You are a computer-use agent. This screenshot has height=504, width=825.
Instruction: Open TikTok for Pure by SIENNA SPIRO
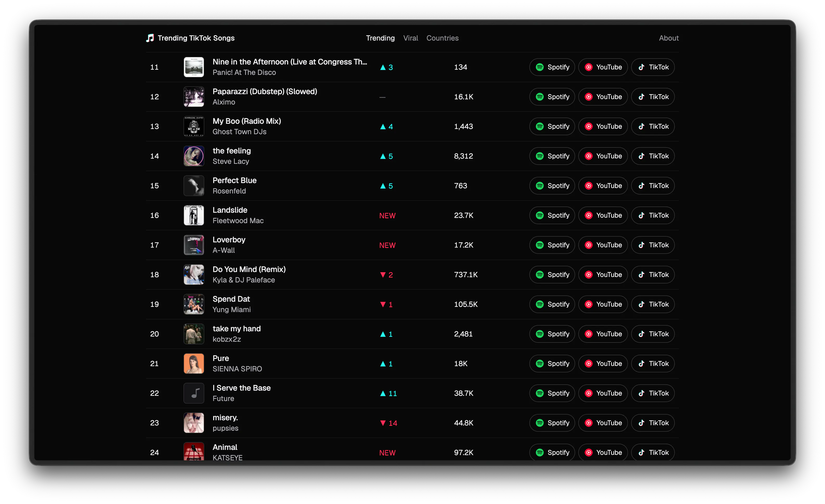coord(652,364)
